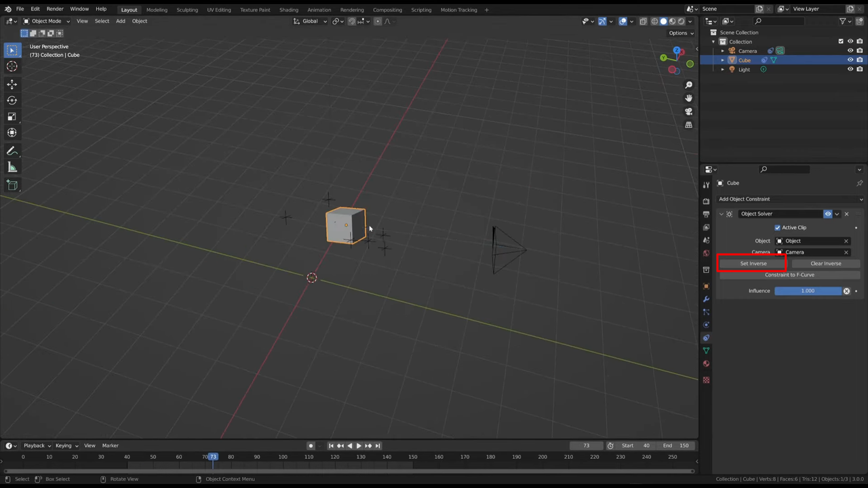Toggle the Object Solver constraint eye visibility
The width and height of the screenshot is (868, 488).
pyautogui.click(x=827, y=213)
